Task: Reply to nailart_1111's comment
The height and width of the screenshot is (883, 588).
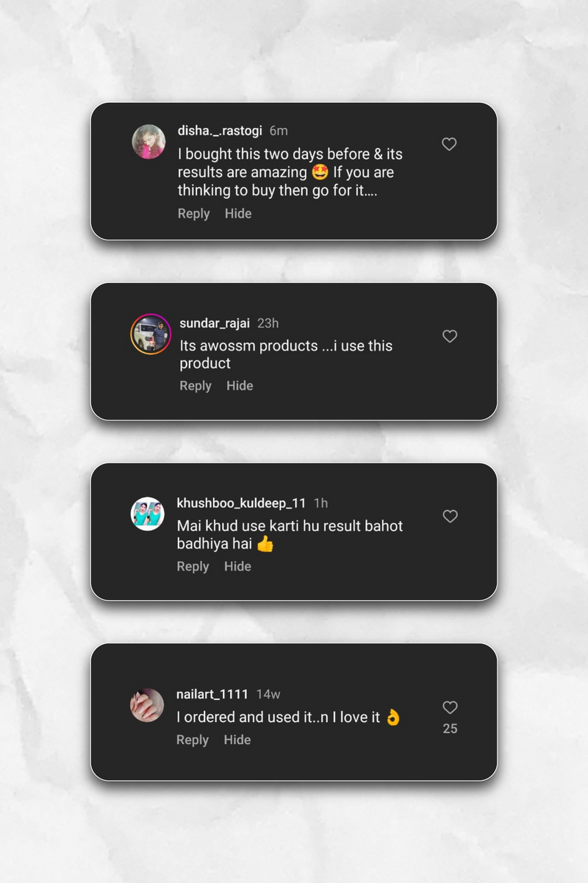Action: click(193, 740)
